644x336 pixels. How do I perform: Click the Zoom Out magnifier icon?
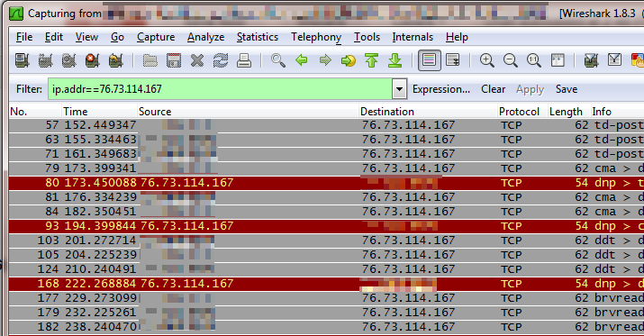511,60
